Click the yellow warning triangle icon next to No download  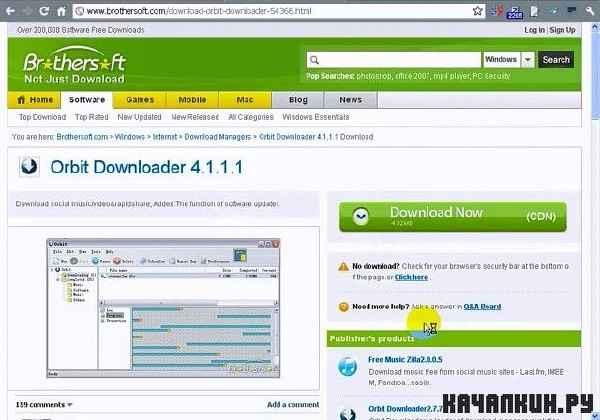point(343,266)
